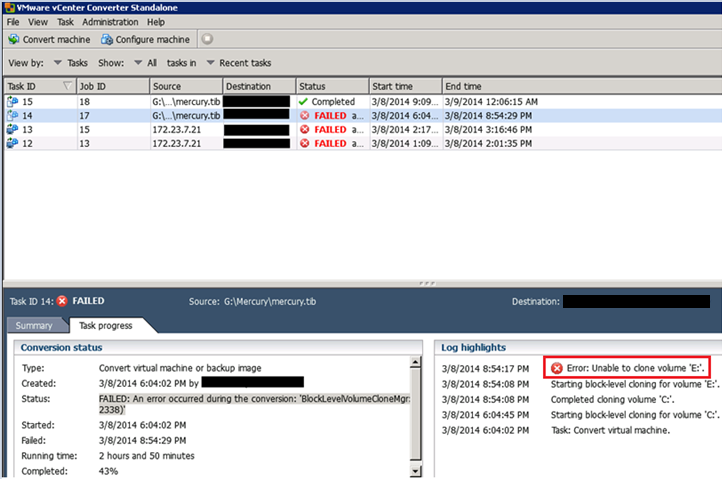Sort by the End time column header
The image size is (722, 479).
click(x=582, y=86)
